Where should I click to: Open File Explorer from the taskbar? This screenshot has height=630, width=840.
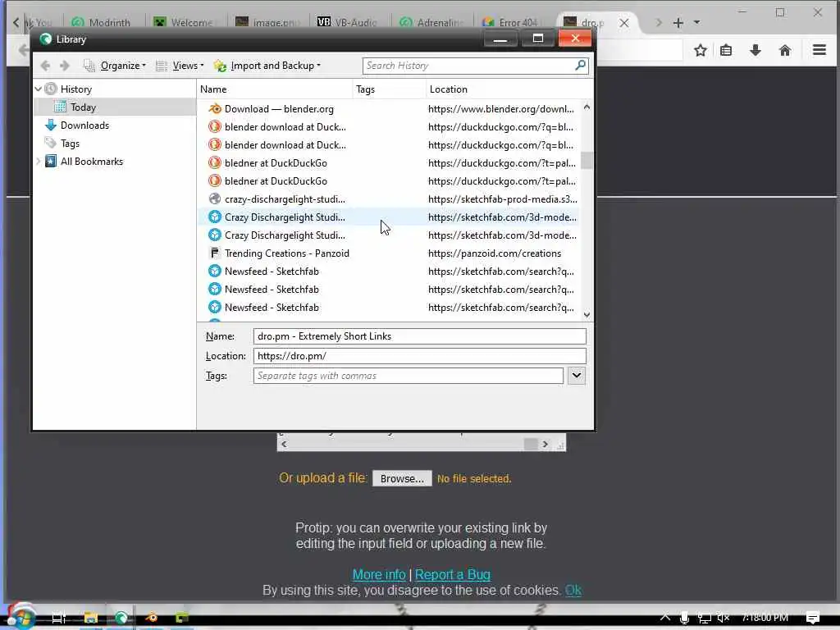(x=91, y=618)
